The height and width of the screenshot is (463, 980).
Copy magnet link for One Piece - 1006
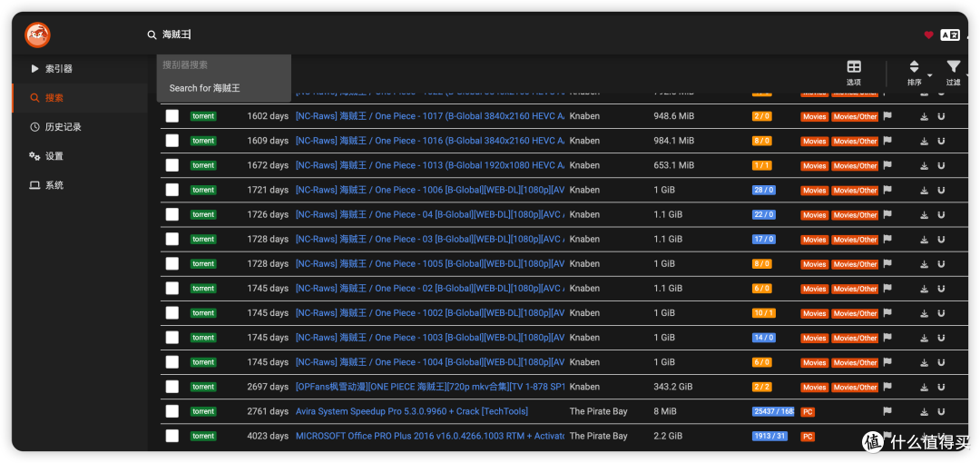(941, 191)
